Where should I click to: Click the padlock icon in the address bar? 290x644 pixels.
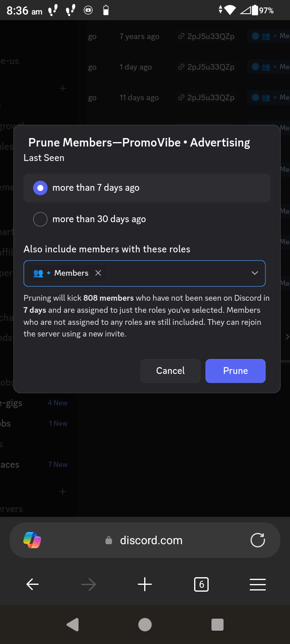108,540
